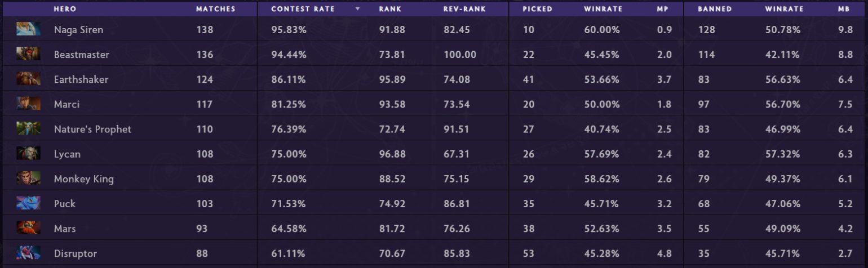Open the Naga Siren hero name link

[x=78, y=30]
